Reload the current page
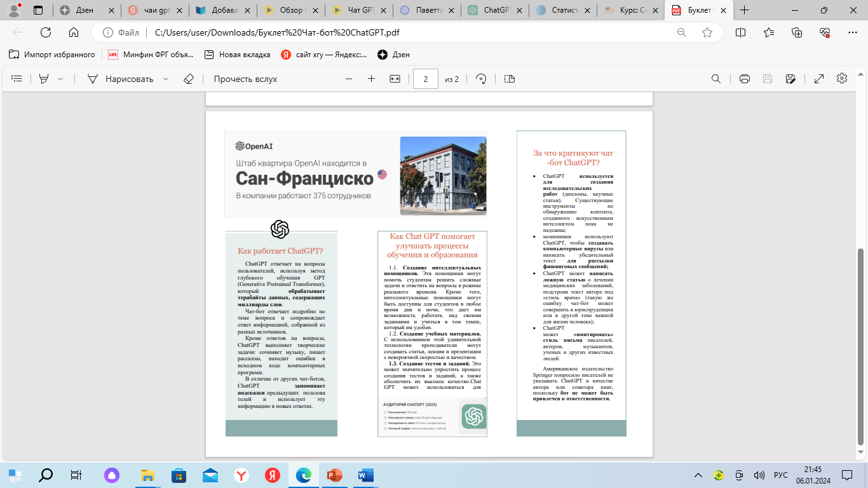The height and width of the screenshot is (488, 868). 46,32
